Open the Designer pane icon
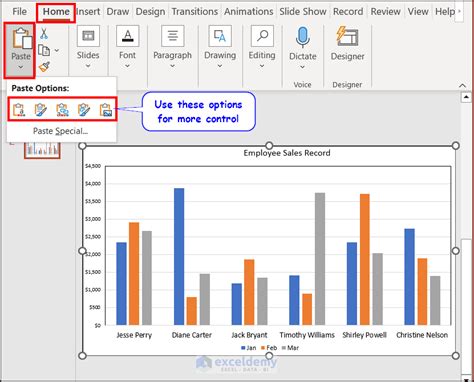 (x=347, y=37)
